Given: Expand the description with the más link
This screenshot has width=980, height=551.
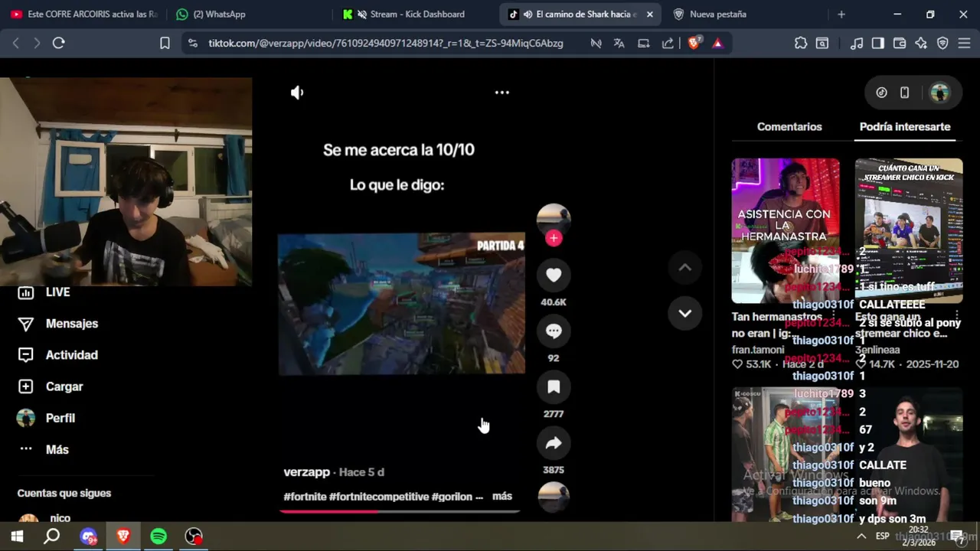Looking at the screenshot, I should (502, 496).
